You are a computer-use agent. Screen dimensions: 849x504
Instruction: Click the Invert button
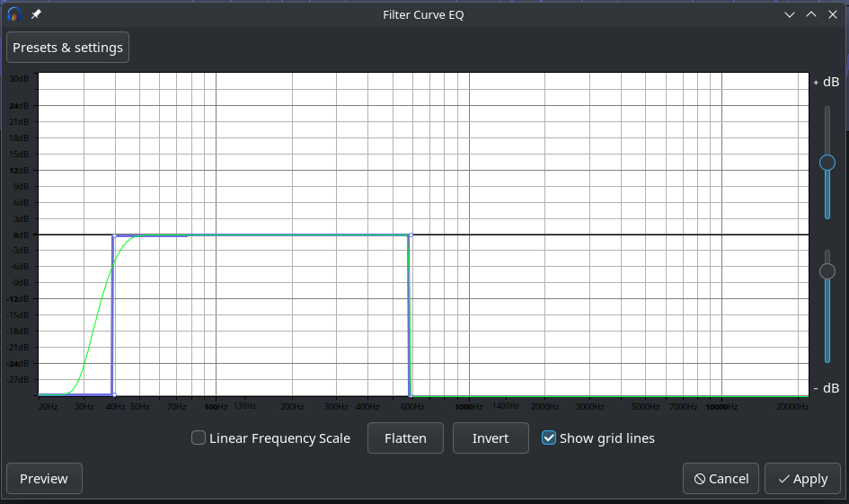pyautogui.click(x=490, y=438)
